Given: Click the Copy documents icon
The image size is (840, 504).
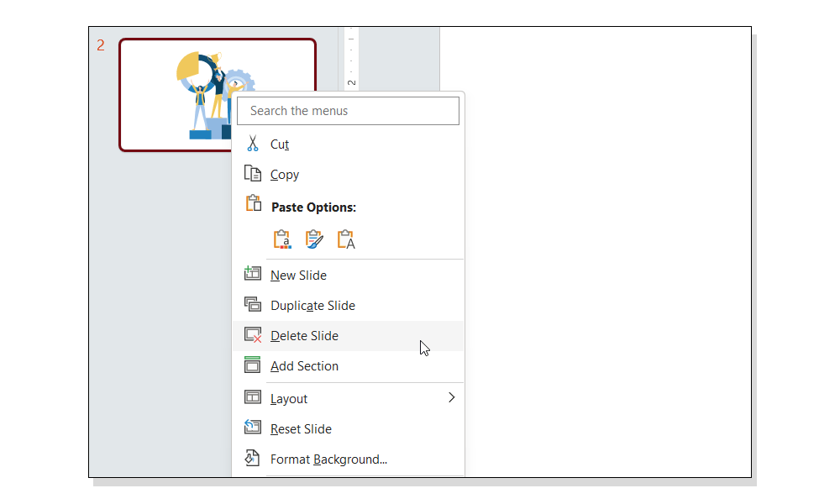Looking at the screenshot, I should pos(252,174).
